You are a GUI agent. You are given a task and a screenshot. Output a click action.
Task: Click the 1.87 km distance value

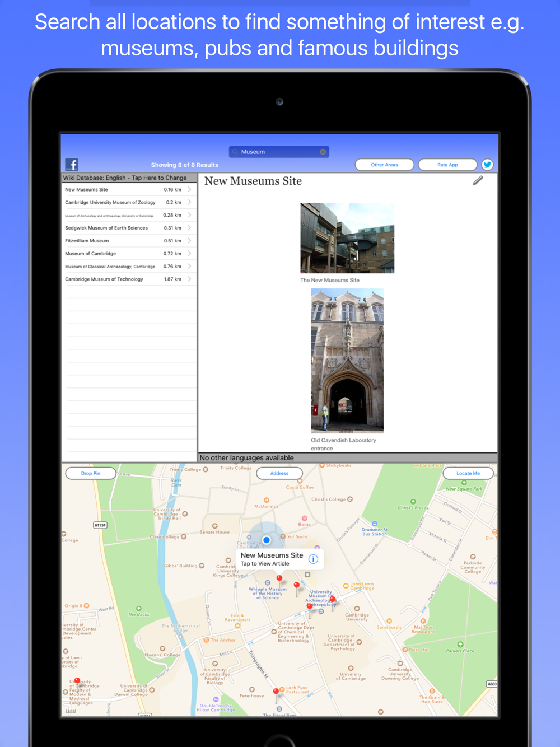[x=172, y=279]
